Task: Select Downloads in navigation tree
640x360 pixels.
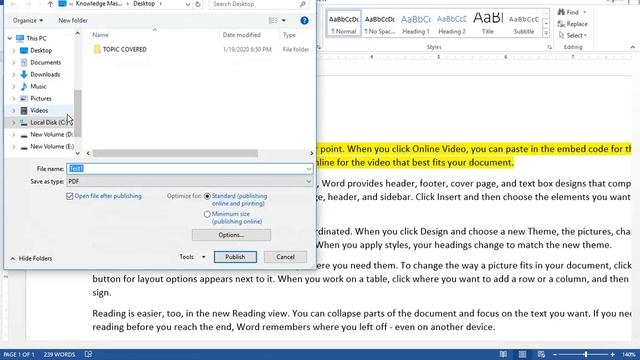Action: tap(45, 74)
